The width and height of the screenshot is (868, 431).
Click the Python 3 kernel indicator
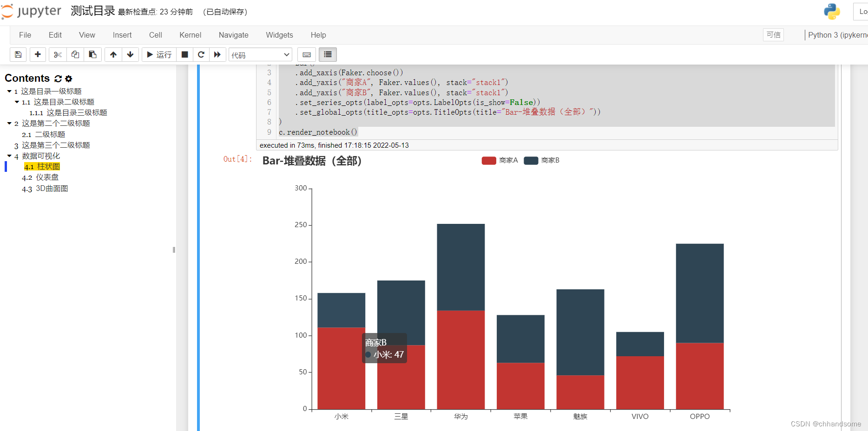click(x=838, y=35)
